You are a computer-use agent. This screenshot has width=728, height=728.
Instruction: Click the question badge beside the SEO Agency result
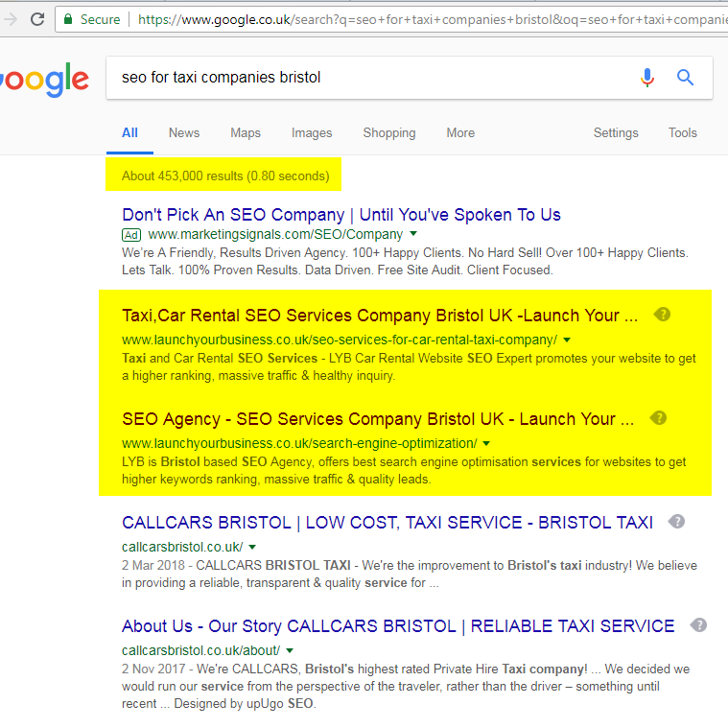click(x=658, y=418)
